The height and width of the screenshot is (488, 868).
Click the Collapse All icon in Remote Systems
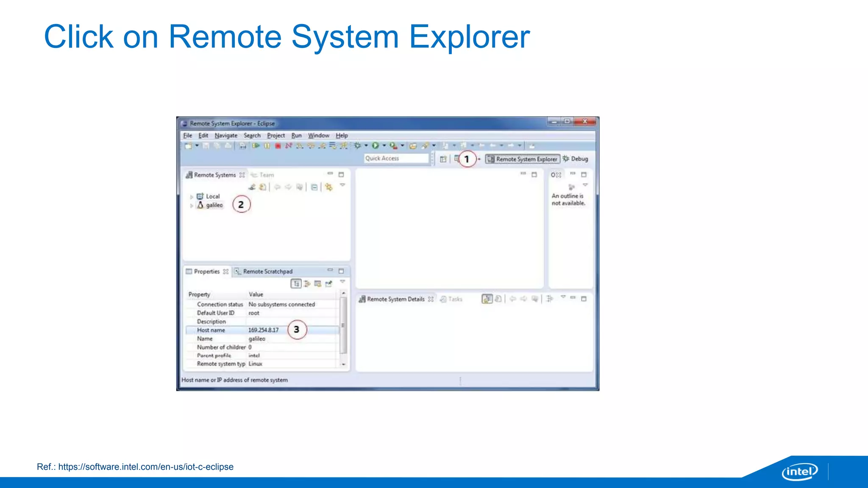pos(314,187)
